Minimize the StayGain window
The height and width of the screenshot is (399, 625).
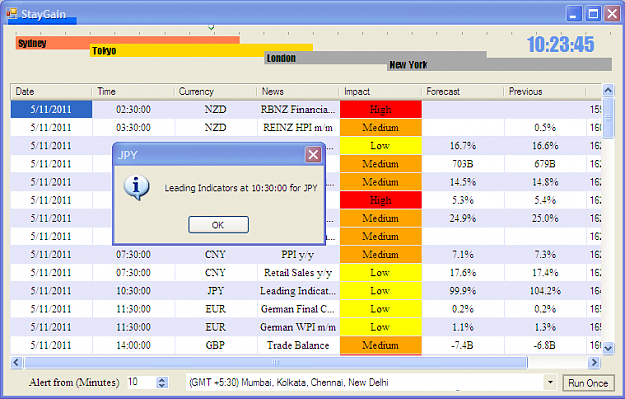(574, 14)
